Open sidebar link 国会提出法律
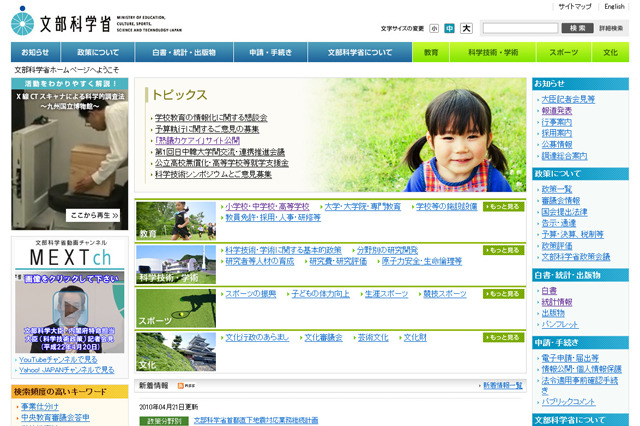Image resolution: width=640 pixels, height=426 pixels. point(564,212)
